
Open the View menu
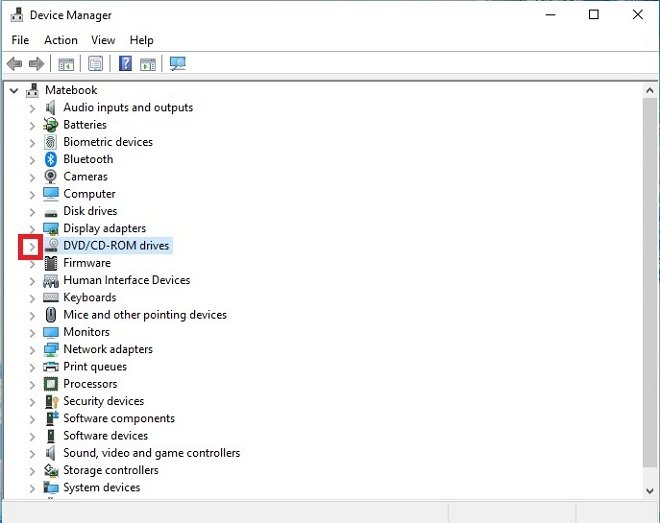coord(103,40)
